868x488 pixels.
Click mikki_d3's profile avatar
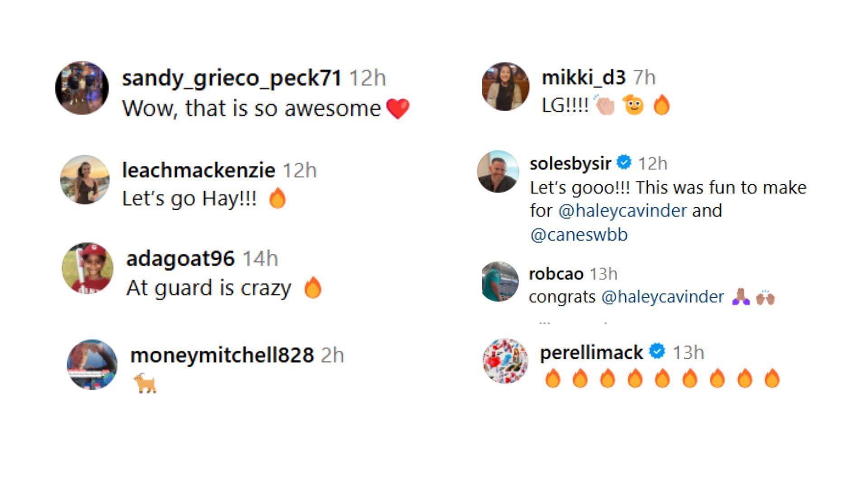coord(505,87)
